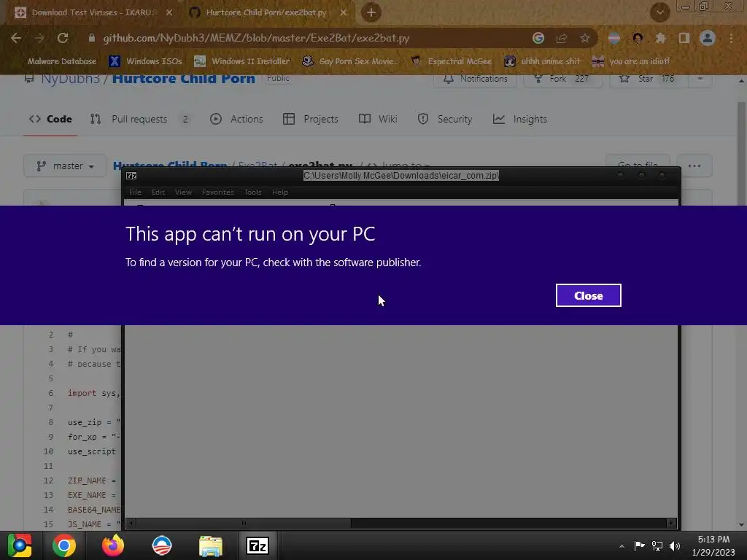The height and width of the screenshot is (560, 747).
Task: Open 7-Zip File menu
Action: (x=135, y=192)
